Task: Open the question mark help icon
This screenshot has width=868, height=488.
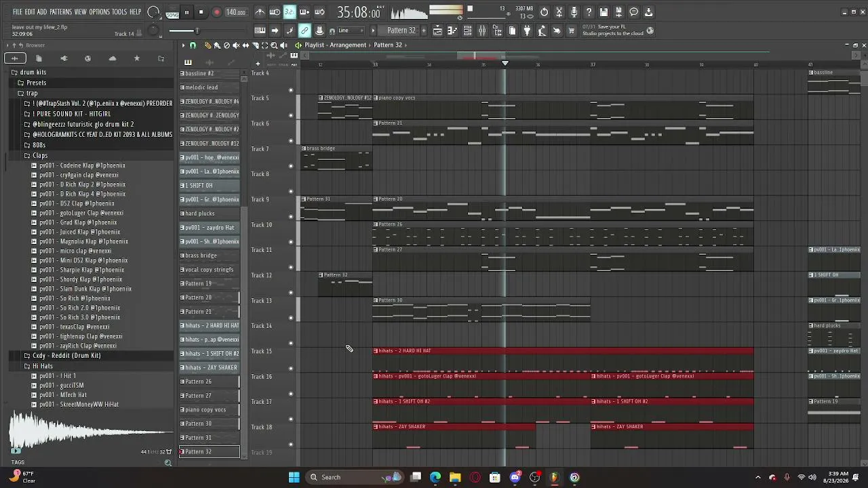Action: (589, 12)
